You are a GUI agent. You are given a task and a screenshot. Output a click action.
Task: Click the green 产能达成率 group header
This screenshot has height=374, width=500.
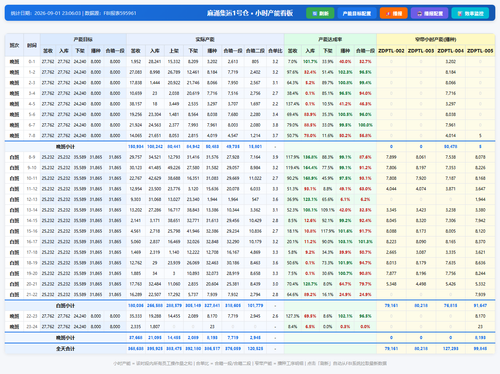pyautogui.click(x=330, y=39)
